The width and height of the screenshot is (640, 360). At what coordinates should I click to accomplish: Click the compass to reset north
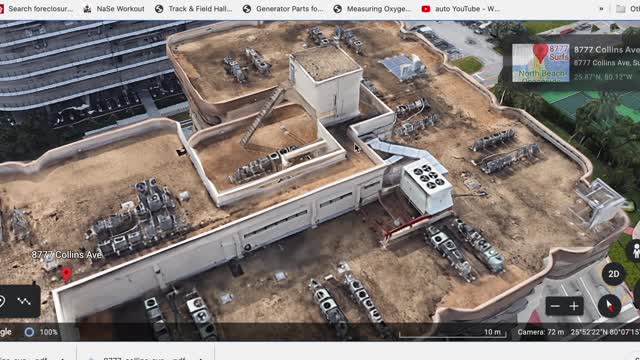pyautogui.click(x=609, y=306)
